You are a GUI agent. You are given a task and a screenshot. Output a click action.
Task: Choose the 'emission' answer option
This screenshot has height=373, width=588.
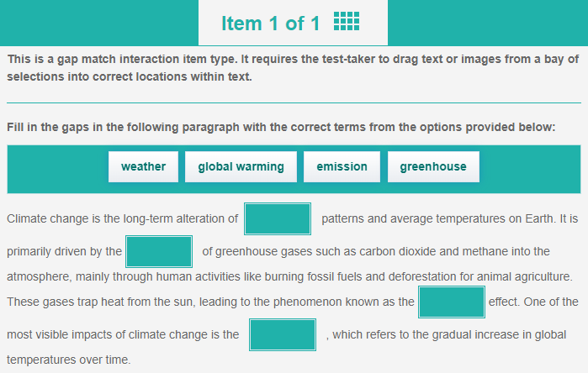(342, 166)
